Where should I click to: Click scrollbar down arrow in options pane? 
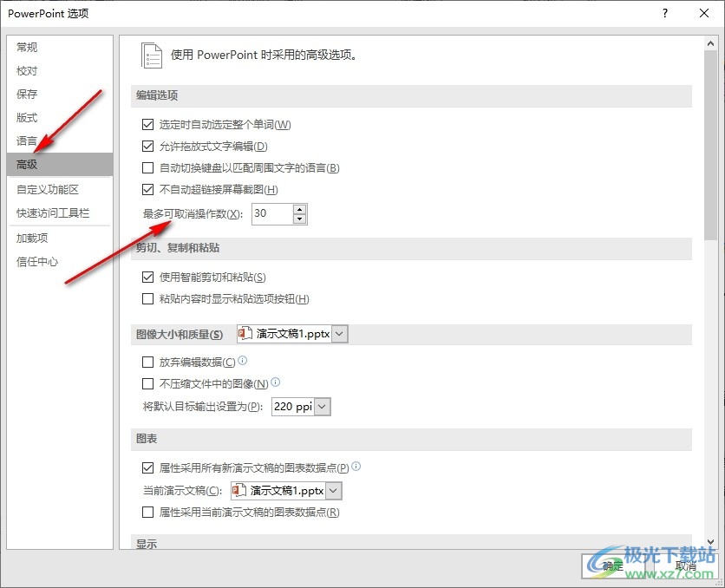click(710, 542)
